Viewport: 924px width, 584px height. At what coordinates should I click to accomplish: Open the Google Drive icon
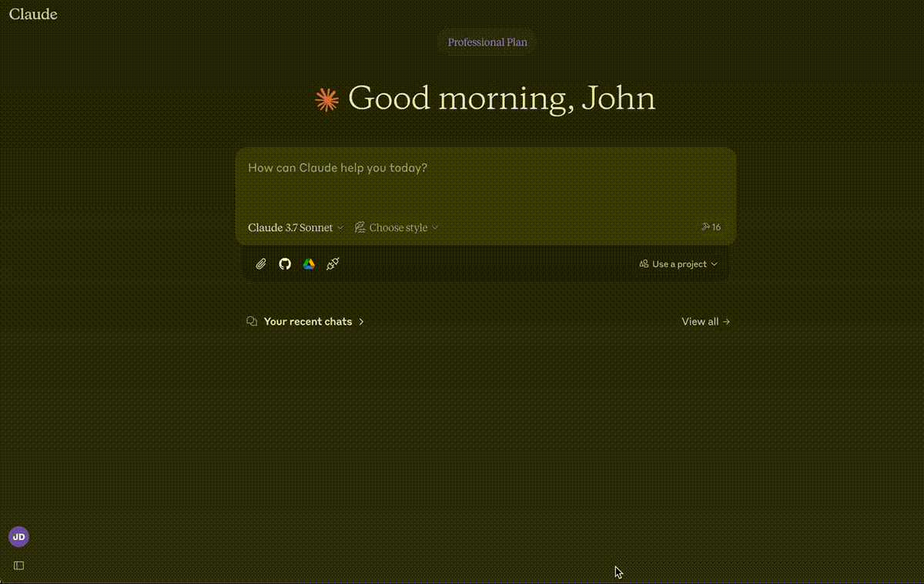pyautogui.click(x=309, y=264)
